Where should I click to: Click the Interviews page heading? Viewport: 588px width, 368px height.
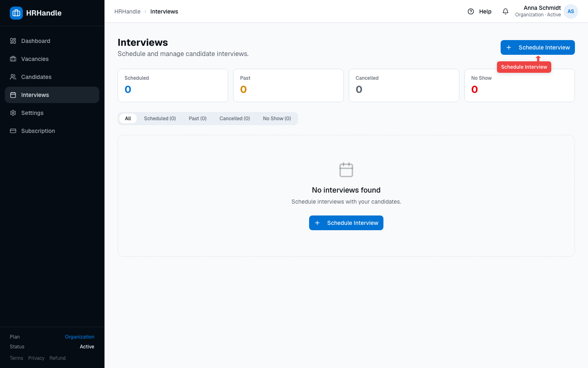tap(143, 43)
